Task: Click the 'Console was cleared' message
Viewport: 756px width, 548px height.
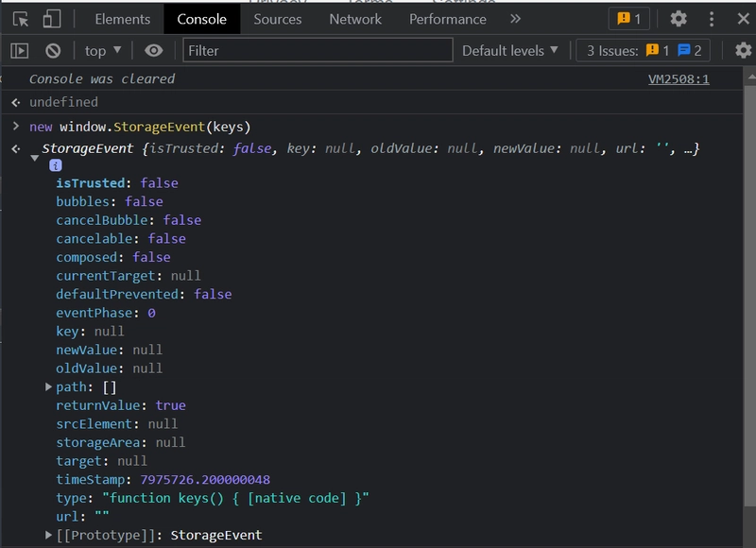Action: point(102,79)
